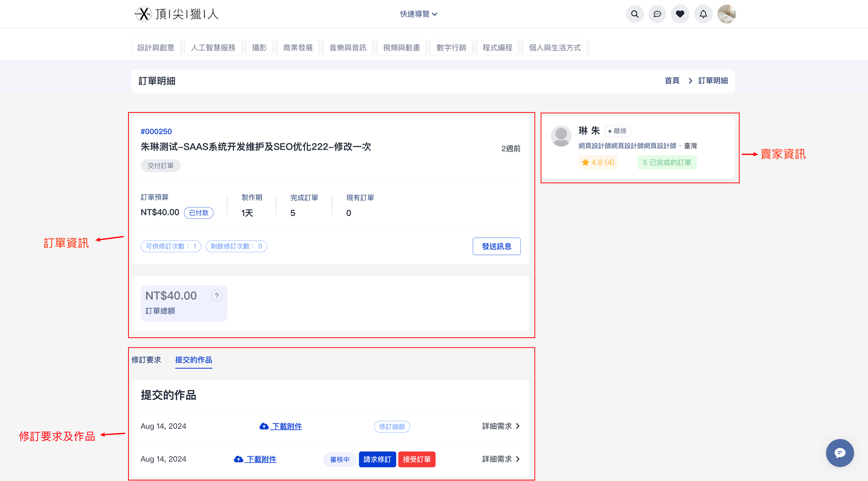Click the search magnifier icon
The image size is (868, 481).
[x=635, y=14]
